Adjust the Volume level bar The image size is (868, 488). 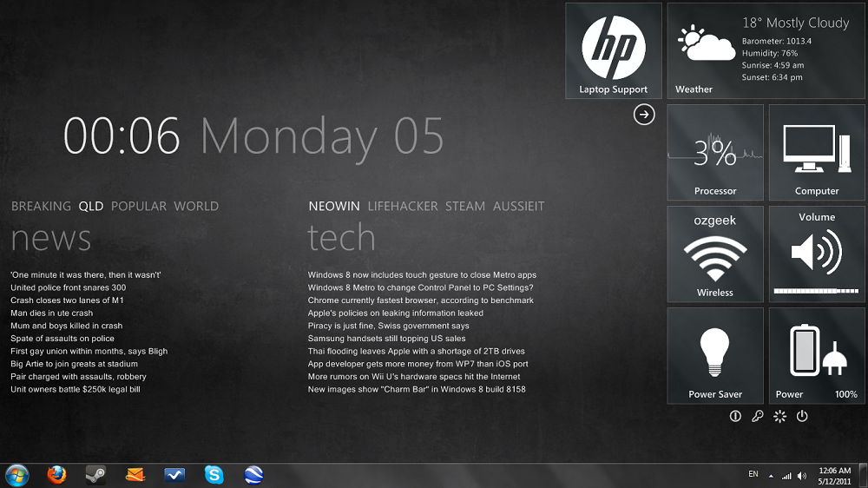tap(816, 291)
